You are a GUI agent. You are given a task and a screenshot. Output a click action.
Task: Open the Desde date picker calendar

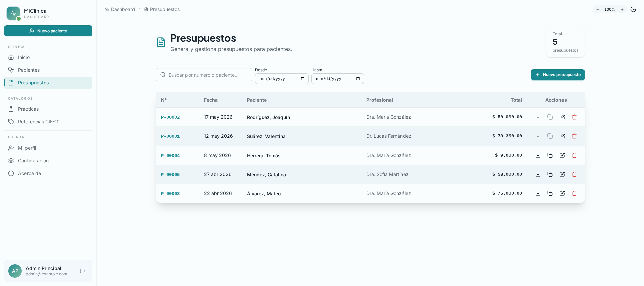(x=303, y=79)
